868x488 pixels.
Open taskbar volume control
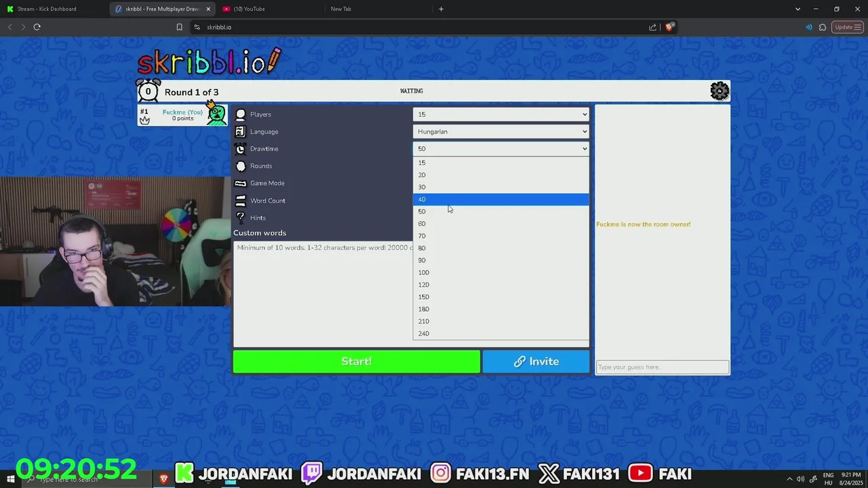pyautogui.click(x=801, y=479)
